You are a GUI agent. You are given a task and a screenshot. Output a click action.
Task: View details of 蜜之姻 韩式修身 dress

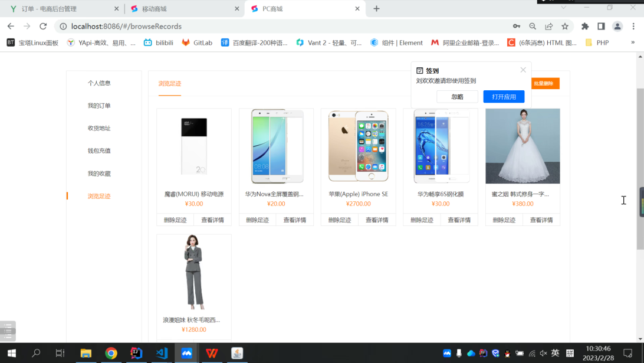(541, 220)
